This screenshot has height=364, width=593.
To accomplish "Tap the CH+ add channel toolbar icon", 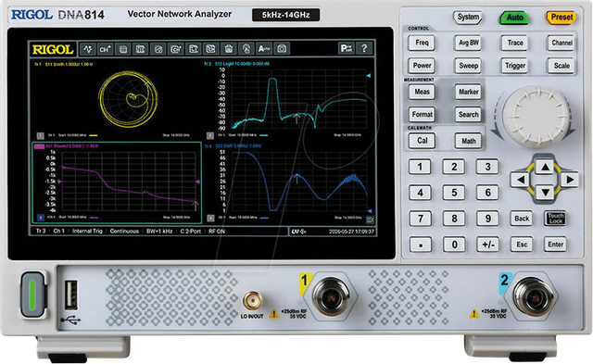I will point(105,49).
